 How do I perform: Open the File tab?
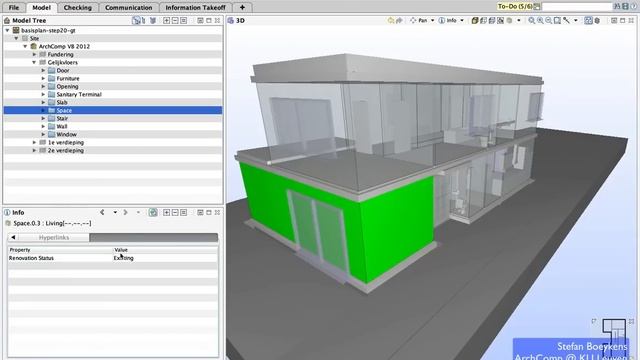[x=14, y=7]
